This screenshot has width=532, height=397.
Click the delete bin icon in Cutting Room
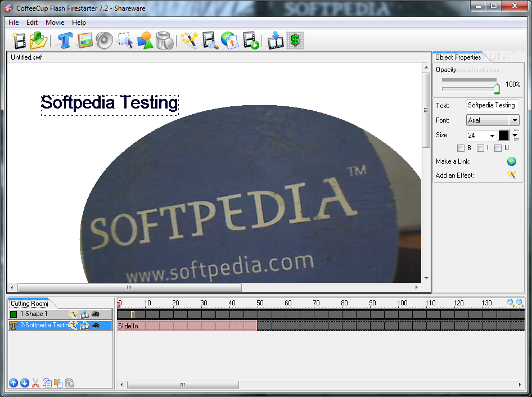(69, 383)
